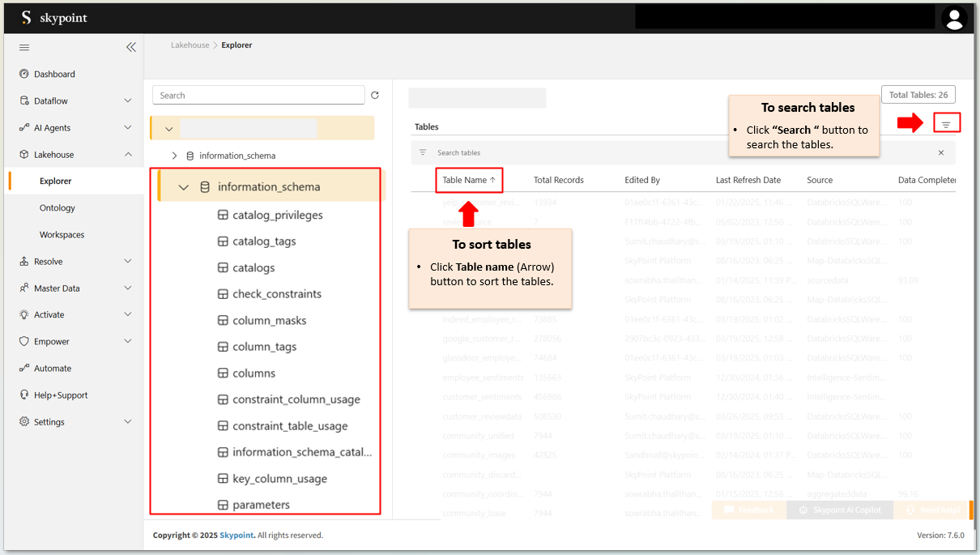
Task: Collapse the Lakehouse menu section
Action: click(127, 155)
